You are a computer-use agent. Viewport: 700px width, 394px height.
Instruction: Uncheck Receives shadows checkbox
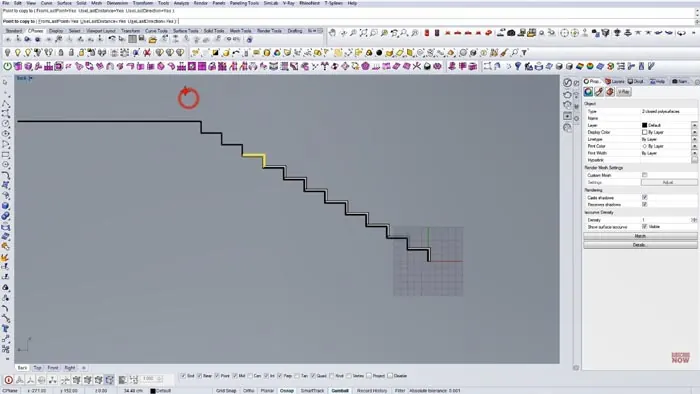pos(645,204)
